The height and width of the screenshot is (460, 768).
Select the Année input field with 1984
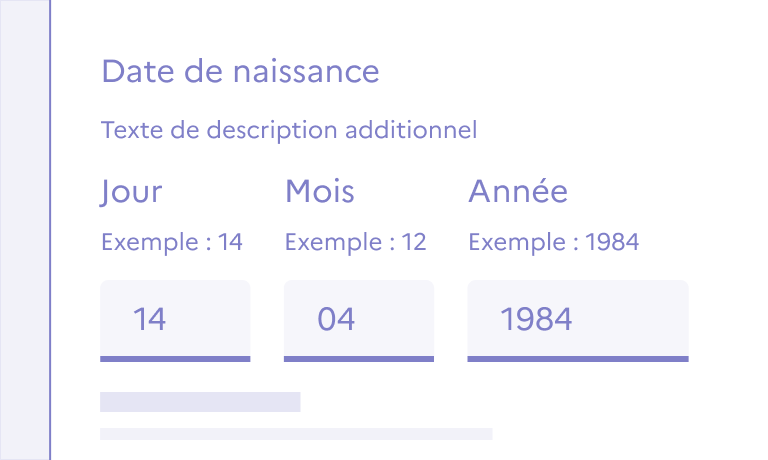click(x=578, y=318)
